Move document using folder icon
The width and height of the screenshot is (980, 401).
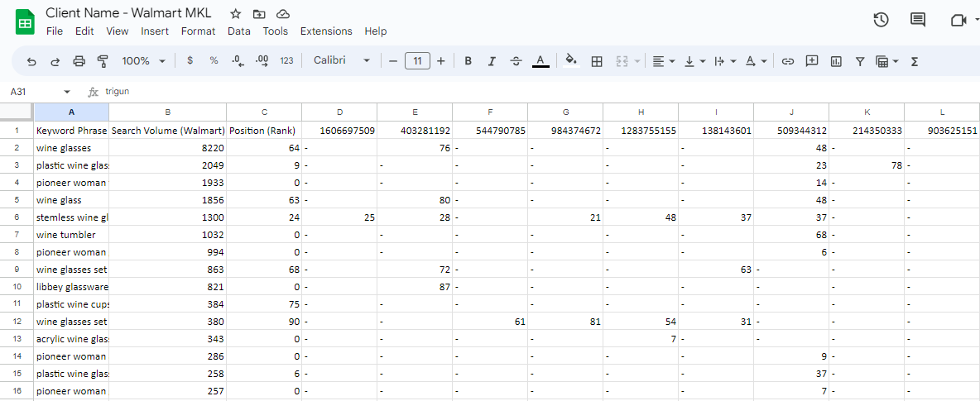pos(259,14)
